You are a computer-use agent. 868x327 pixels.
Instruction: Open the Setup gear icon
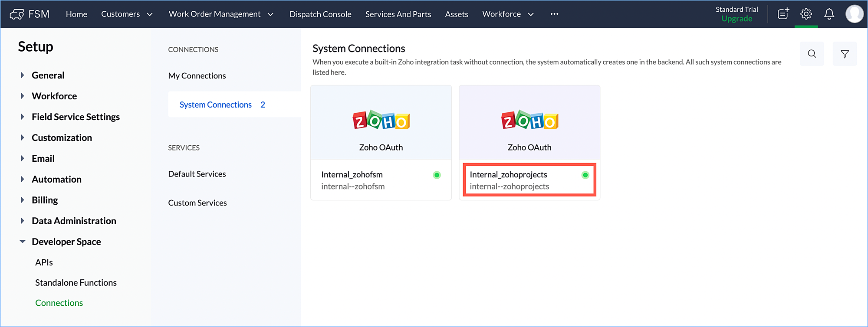click(x=806, y=14)
